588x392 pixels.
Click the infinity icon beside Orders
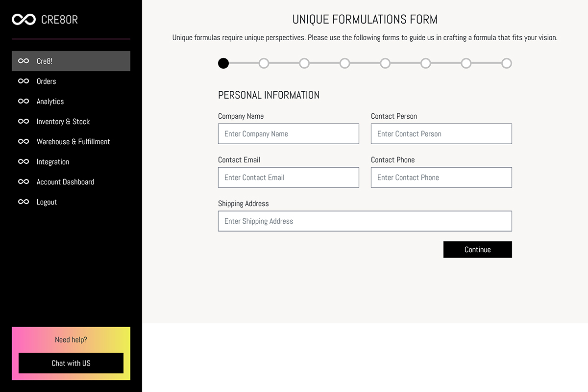(24, 81)
